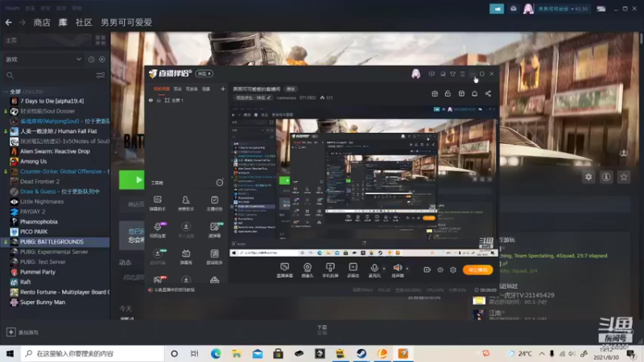644x362 pixels.
Task: Select Little Nightmares in library
Action: coord(42,202)
